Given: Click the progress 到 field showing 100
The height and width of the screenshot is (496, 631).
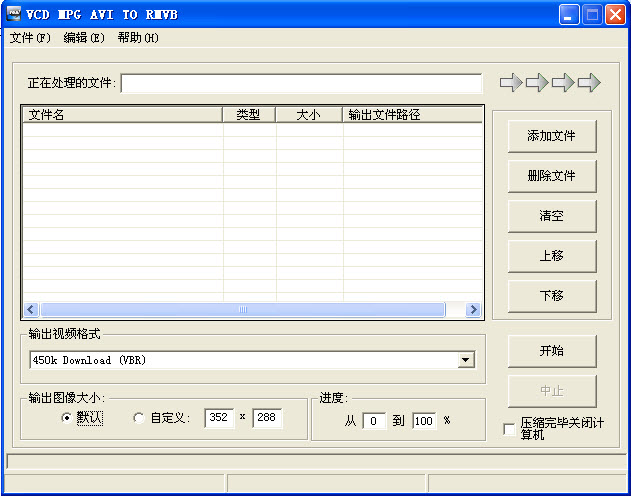Looking at the screenshot, I should 424,421.
